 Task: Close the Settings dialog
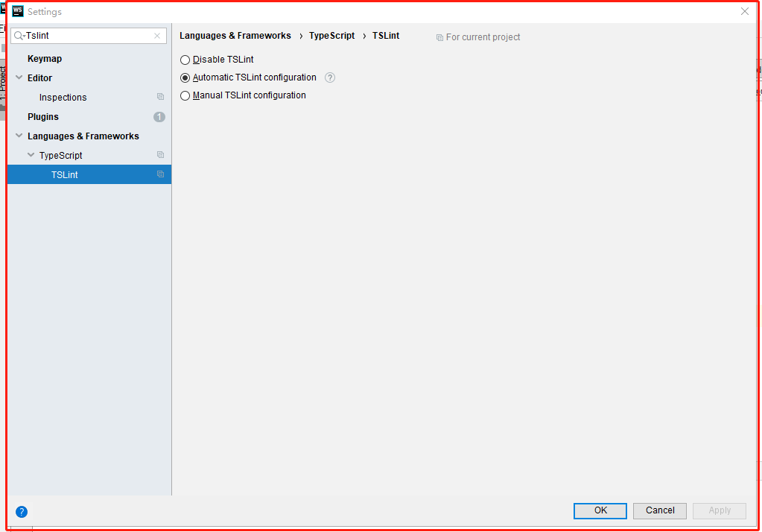click(745, 11)
